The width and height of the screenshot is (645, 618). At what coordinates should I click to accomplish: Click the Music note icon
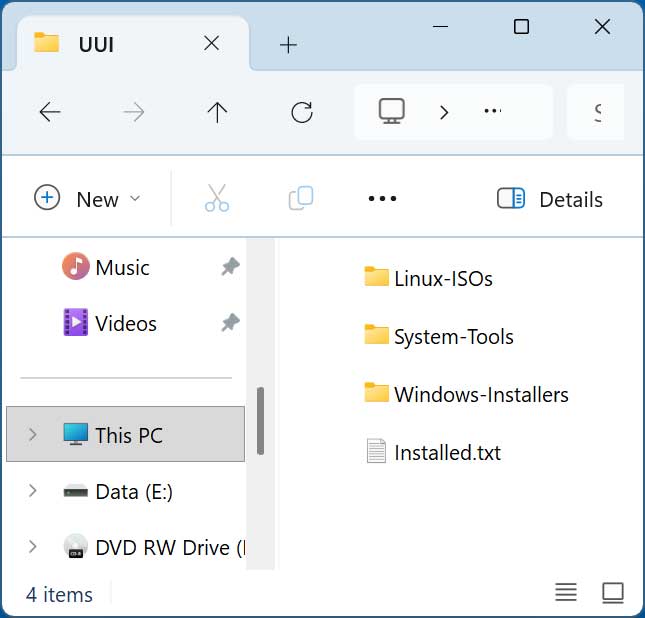tap(75, 266)
